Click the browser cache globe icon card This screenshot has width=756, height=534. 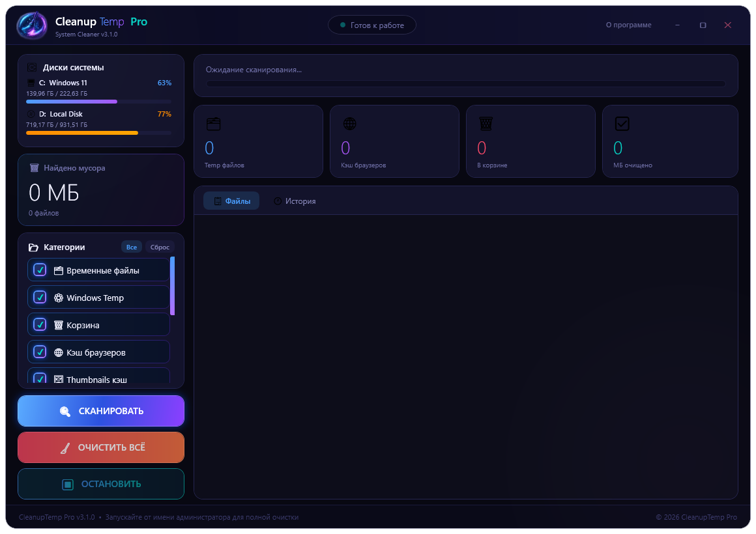point(349,124)
